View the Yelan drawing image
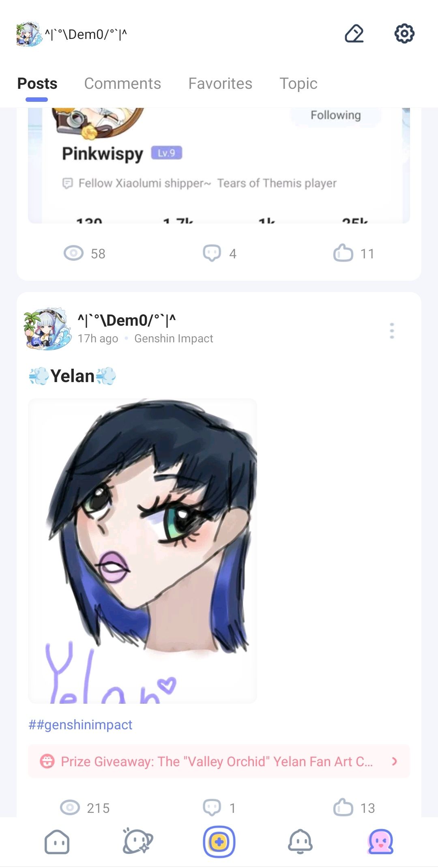Viewport: 438px width, 868px height. [142, 551]
